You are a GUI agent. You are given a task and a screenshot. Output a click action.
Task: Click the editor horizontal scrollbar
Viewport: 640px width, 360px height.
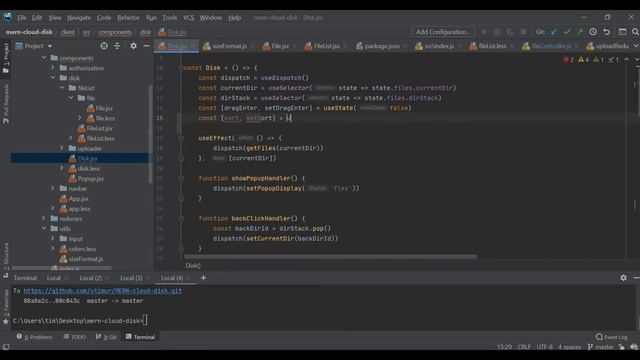point(330,257)
